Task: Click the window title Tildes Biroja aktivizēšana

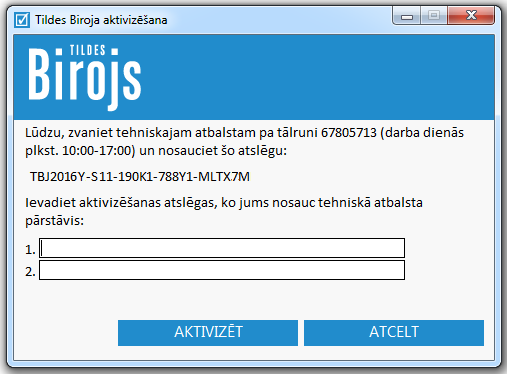Action: [101, 20]
